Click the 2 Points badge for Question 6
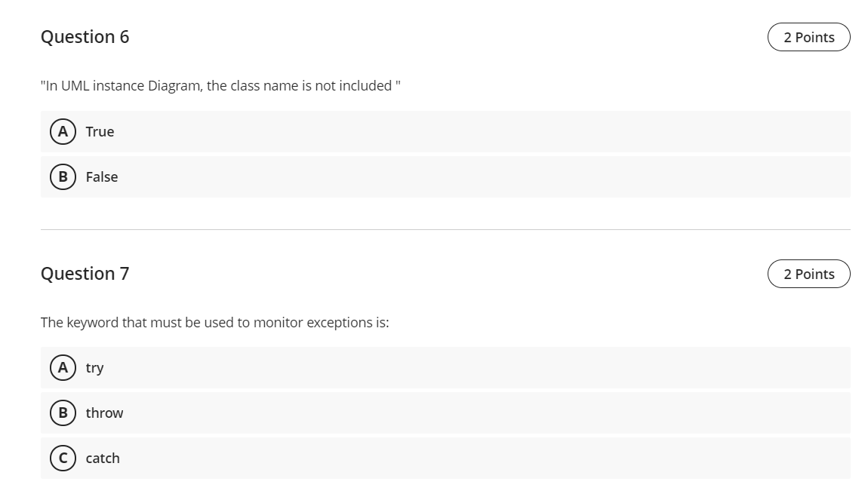This screenshot has height=500, width=868. click(808, 37)
